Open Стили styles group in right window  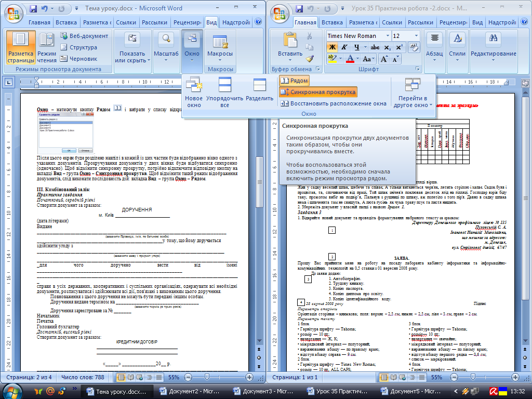click(457, 47)
